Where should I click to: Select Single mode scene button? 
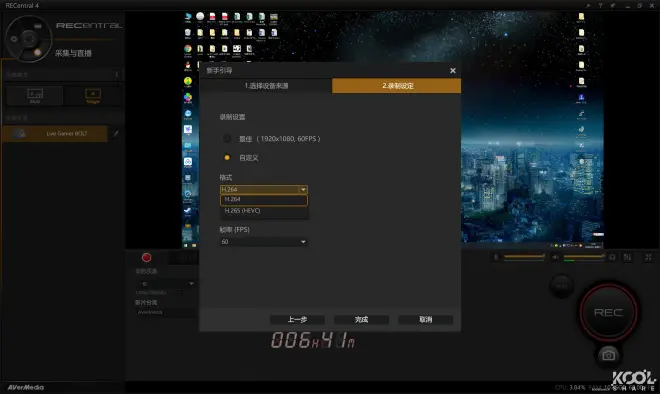(93, 96)
